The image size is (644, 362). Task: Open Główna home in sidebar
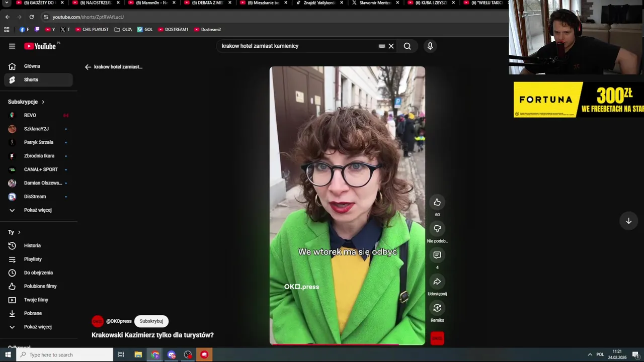pyautogui.click(x=38, y=66)
